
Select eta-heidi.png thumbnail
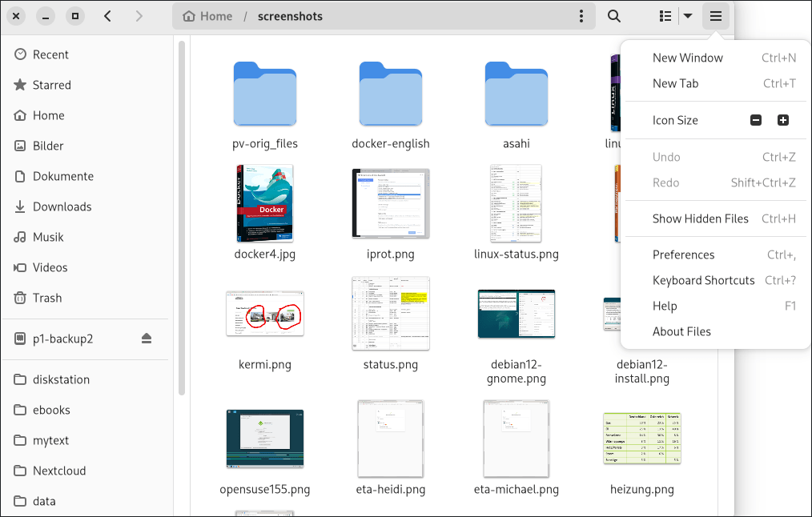(x=391, y=439)
